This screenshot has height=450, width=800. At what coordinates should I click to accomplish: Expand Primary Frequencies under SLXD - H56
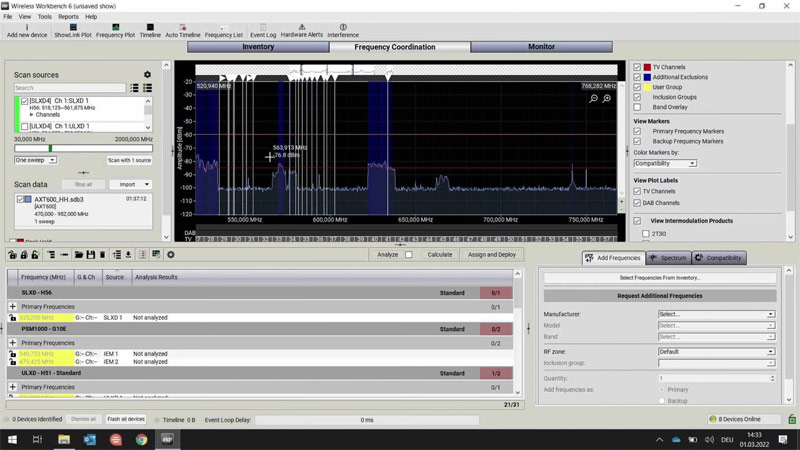pos(13,307)
